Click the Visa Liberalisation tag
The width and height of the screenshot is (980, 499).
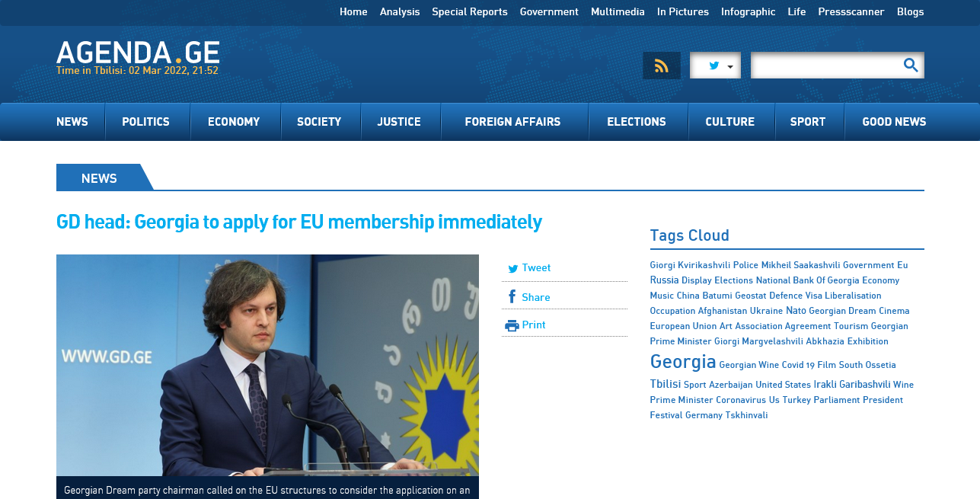(x=843, y=296)
